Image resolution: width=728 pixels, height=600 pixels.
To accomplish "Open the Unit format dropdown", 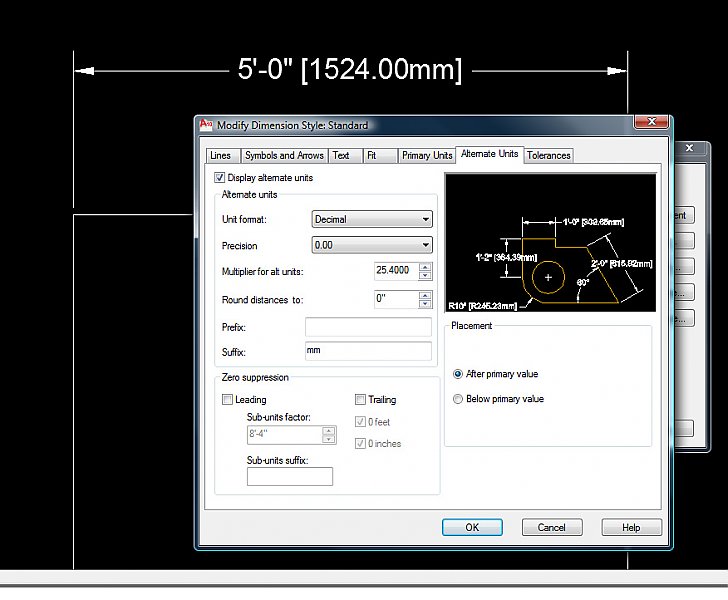I will coord(372,219).
